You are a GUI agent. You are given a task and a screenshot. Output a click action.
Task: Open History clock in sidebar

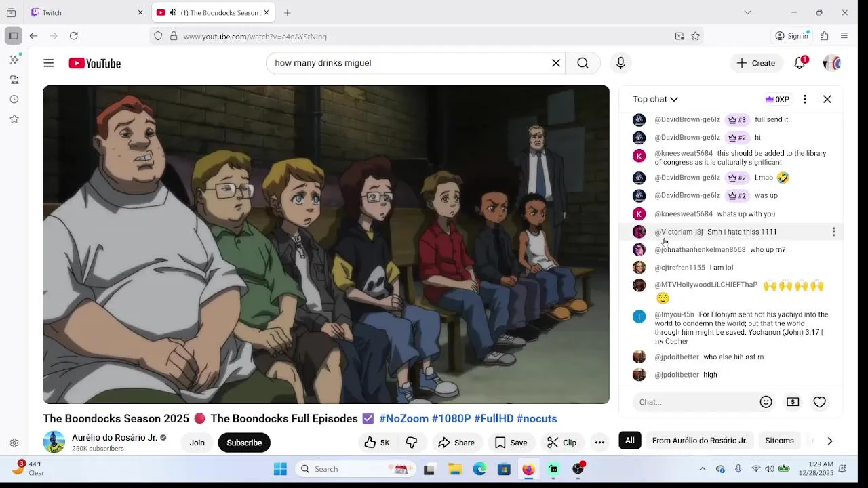[x=14, y=99]
